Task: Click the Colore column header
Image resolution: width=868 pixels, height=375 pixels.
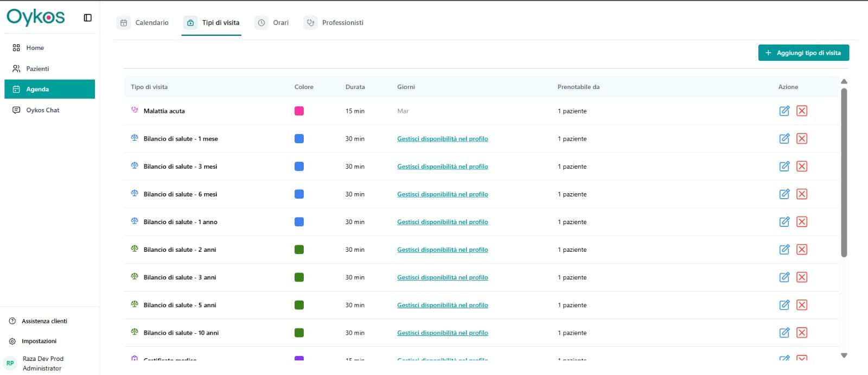Action: click(304, 87)
